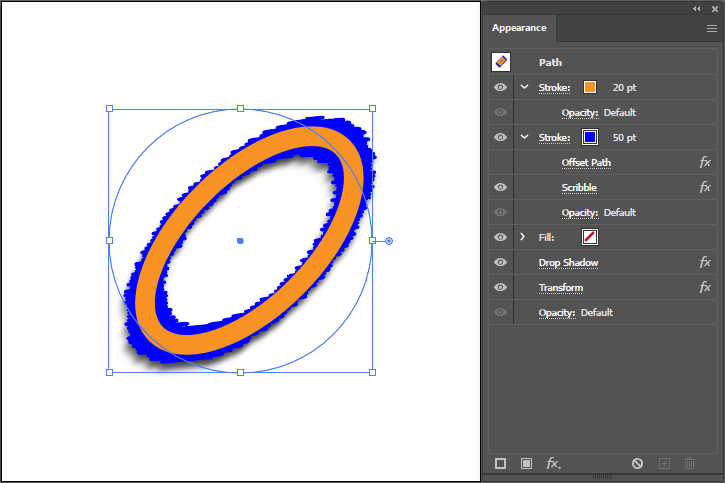
Task: Expand the Fill attribute row
Action: pos(523,237)
